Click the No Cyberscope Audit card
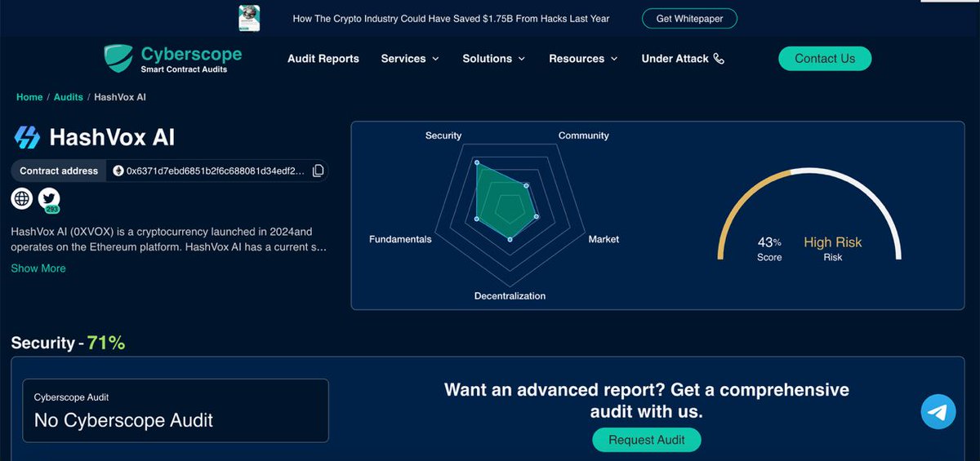This screenshot has height=461, width=980. pyautogui.click(x=176, y=410)
